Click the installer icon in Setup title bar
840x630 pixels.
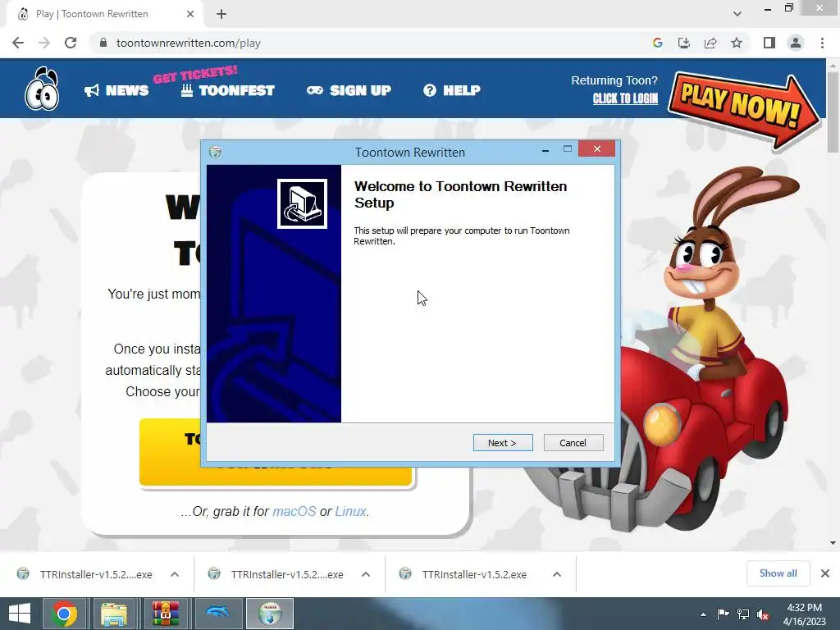click(x=216, y=152)
